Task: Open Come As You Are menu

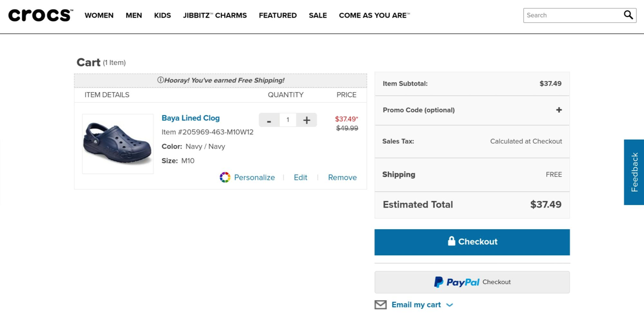Action: coord(374,15)
